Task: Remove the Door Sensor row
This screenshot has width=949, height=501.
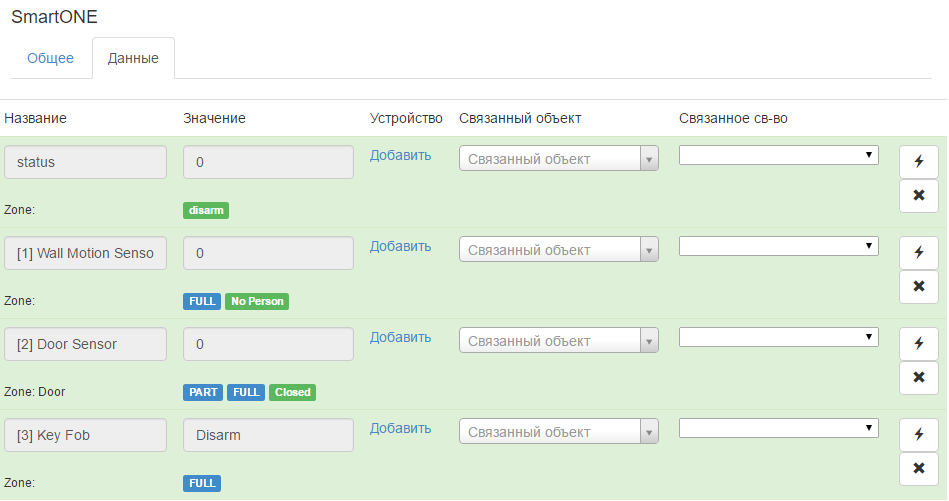Action: [x=918, y=377]
